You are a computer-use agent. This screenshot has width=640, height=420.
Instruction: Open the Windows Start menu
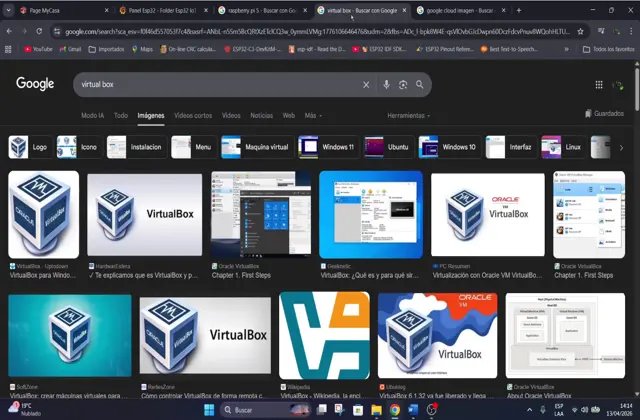coord(209,410)
